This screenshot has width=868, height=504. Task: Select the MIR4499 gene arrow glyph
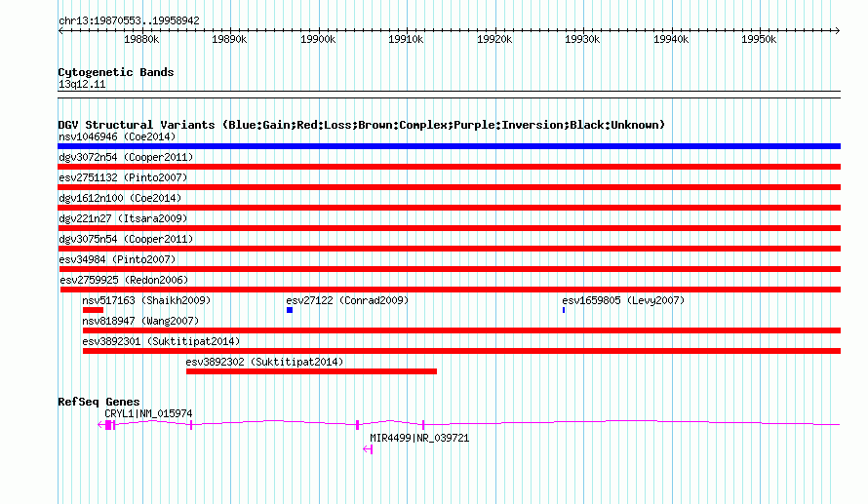[368, 449]
